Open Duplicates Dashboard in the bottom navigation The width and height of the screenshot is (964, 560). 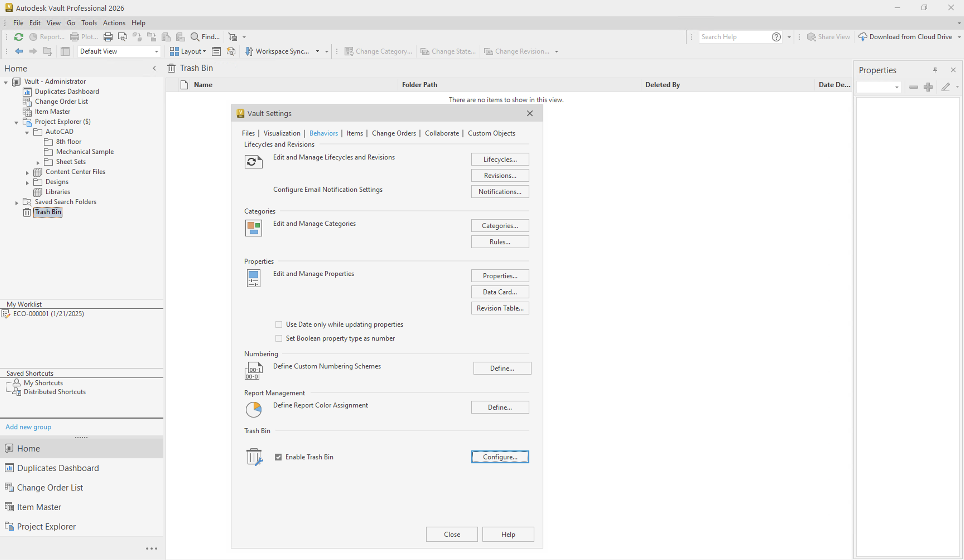pos(57,468)
